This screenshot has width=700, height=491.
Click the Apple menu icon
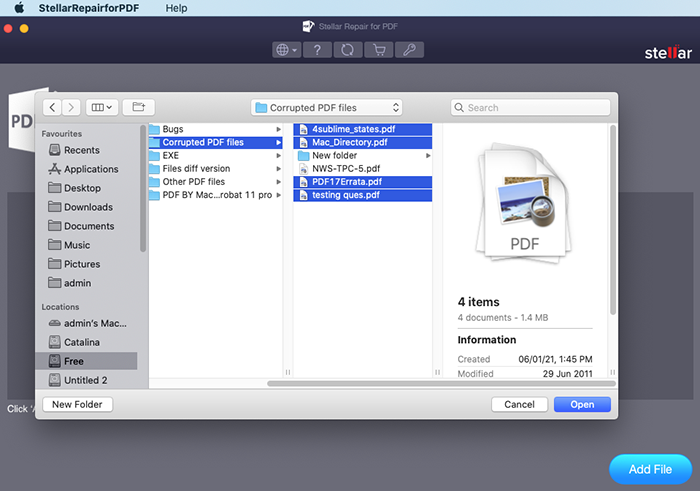18,8
